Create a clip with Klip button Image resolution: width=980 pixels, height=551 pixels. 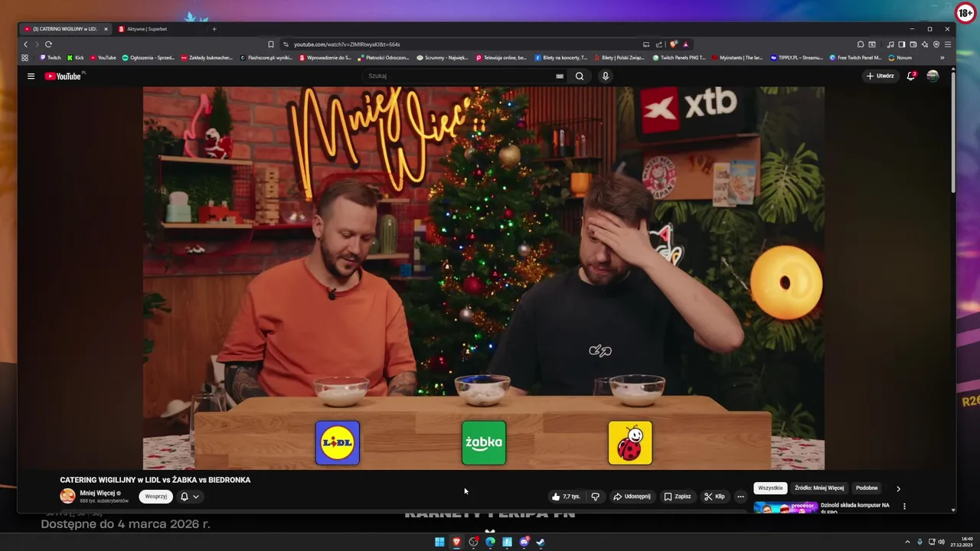[714, 497]
